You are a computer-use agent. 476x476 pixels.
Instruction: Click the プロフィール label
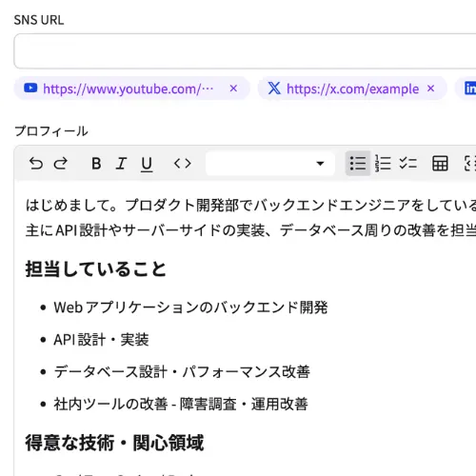[x=51, y=131]
